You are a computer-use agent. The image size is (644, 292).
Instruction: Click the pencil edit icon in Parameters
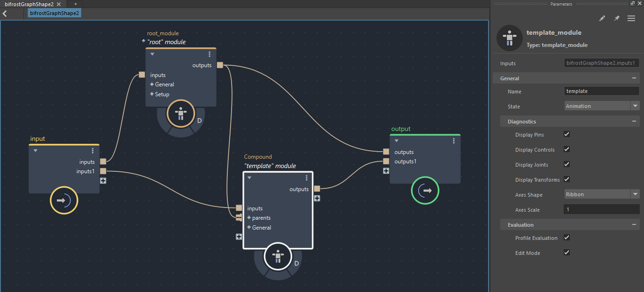click(x=603, y=18)
